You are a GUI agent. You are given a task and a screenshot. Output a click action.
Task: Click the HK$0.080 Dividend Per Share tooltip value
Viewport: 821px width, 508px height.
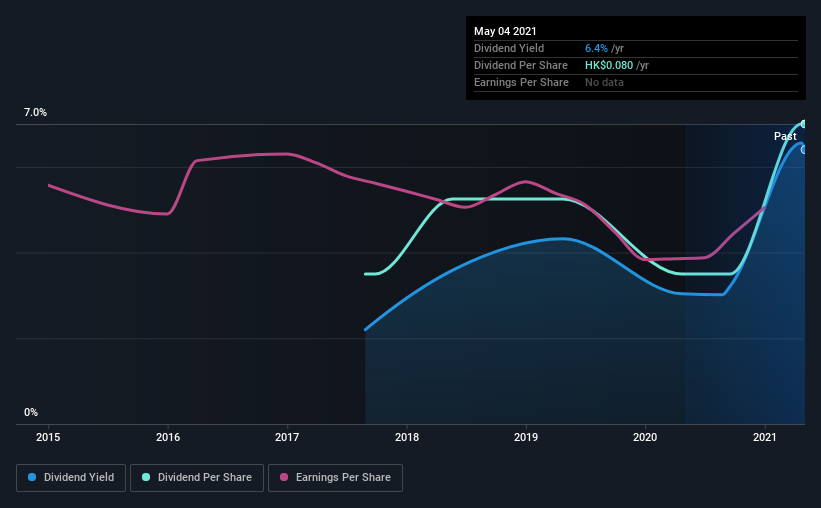click(609, 65)
